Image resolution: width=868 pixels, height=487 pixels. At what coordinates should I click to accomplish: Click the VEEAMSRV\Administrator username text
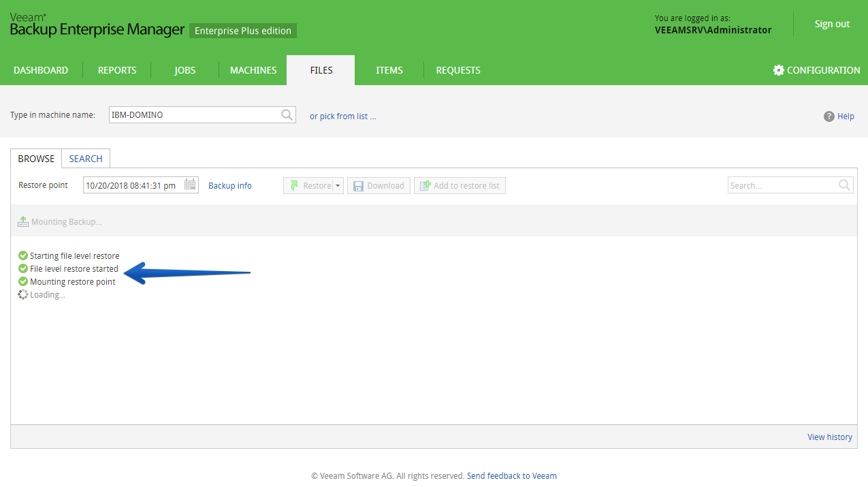point(713,30)
